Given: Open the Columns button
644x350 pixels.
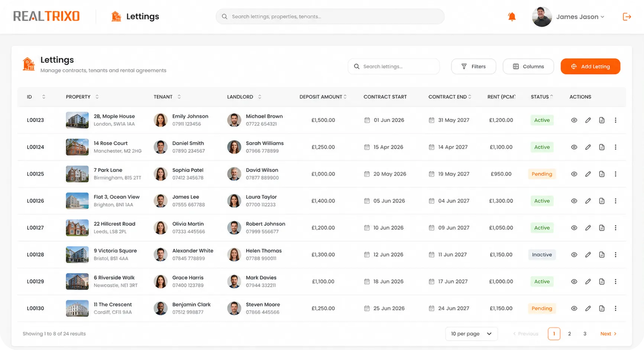Looking at the screenshot, I should pyautogui.click(x=528, y=66).
